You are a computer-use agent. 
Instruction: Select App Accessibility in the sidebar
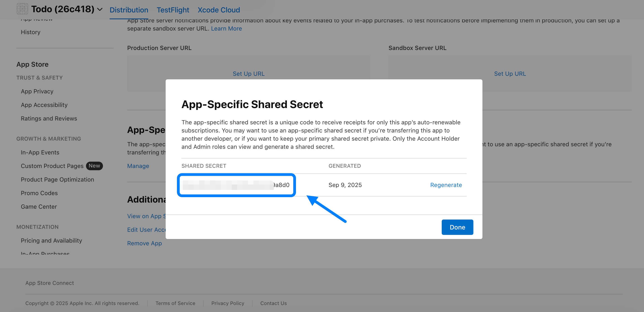click(x=44, y=105)
